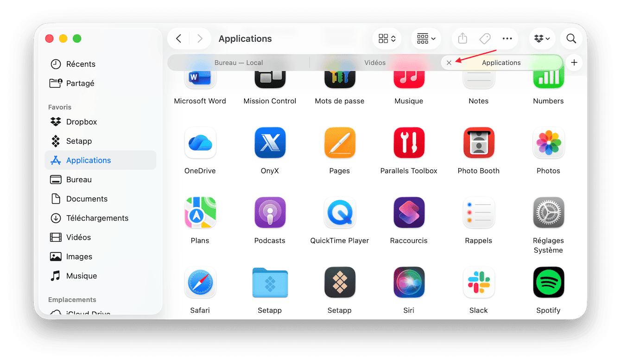
Task: Switch to the Vidéos tab
Action: (x=374, y=63)
